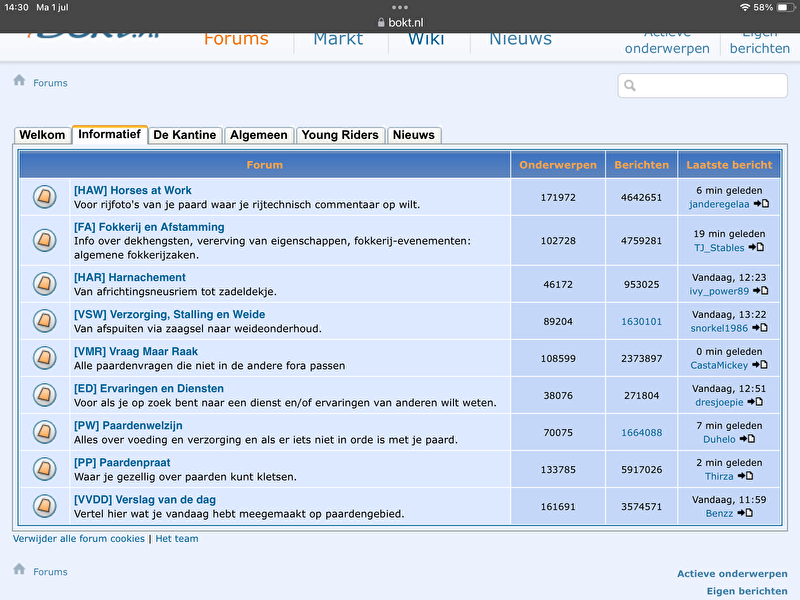Image resolution: width=800 pixels, height=600 pixels.
Task: Click the forum icon beside Paardenwelzijn
Action: coord(44,432)
